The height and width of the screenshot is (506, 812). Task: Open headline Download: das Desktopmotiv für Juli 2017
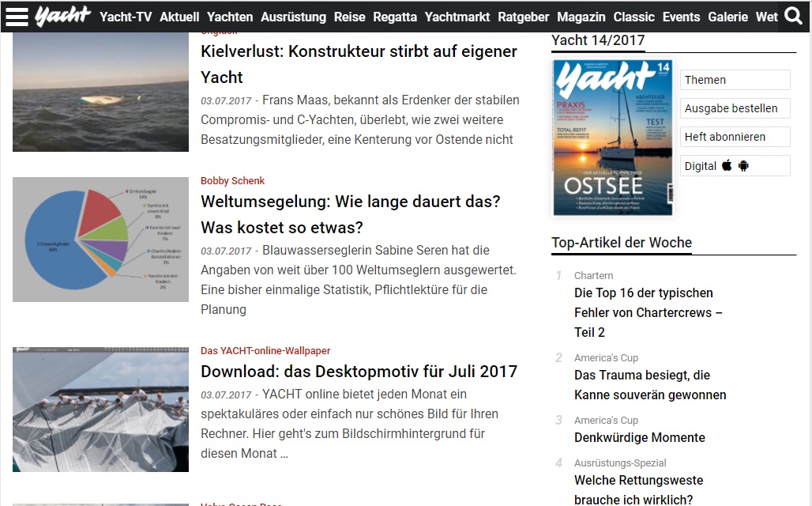coord(359,372)
